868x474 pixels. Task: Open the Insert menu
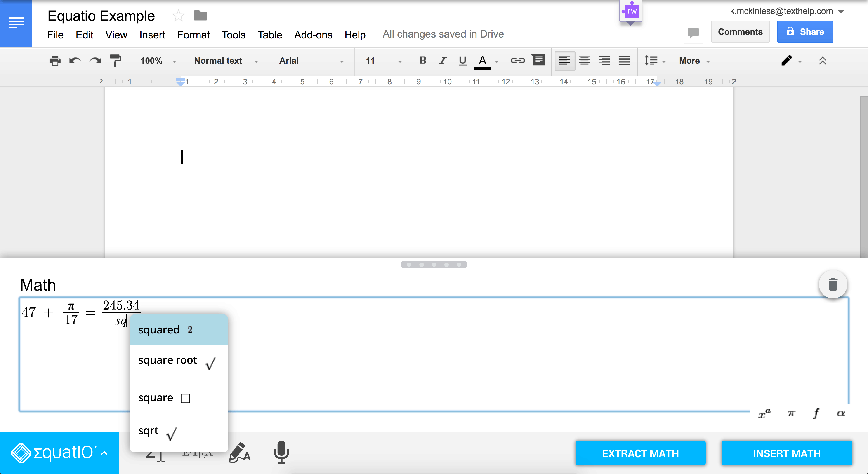click(152, 35)
